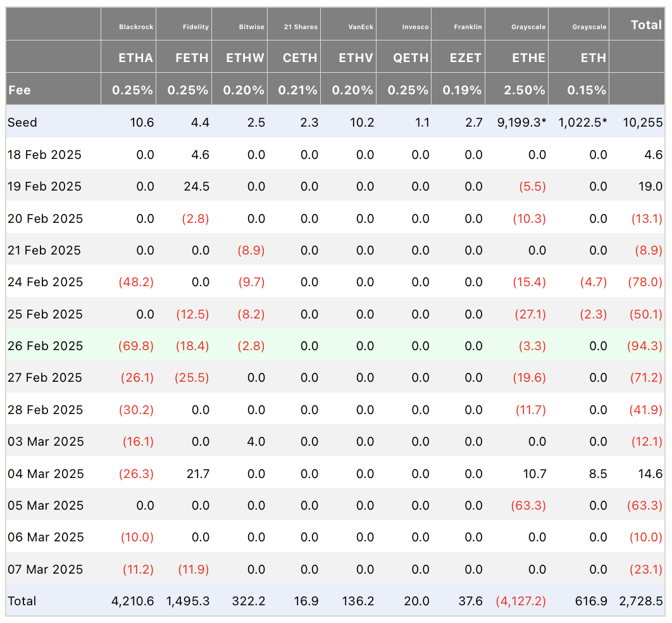The height and width of the screenshot is (623, 672).
Task: Select the 24.5 FETH inflow on 19 Feb
Action: click(196, 187)
